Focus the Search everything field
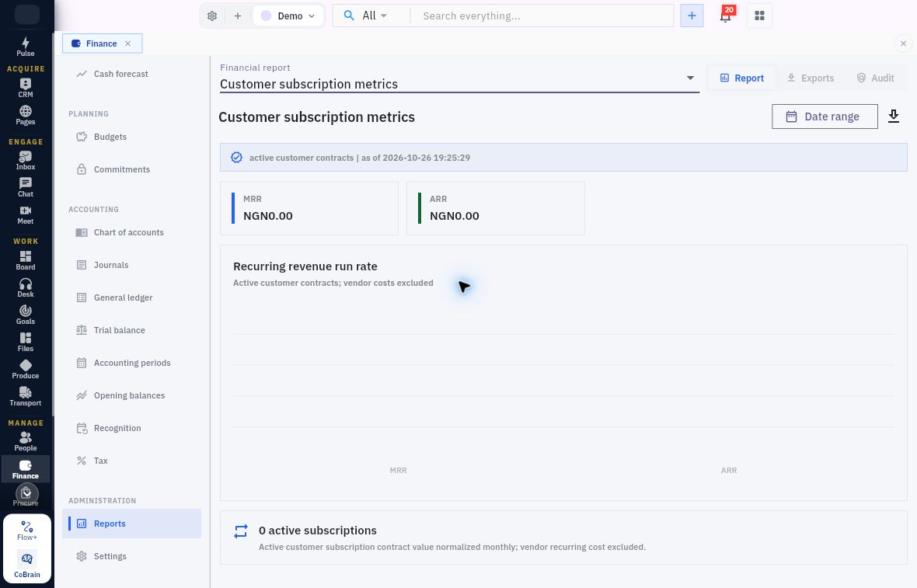 coord(544,16)
